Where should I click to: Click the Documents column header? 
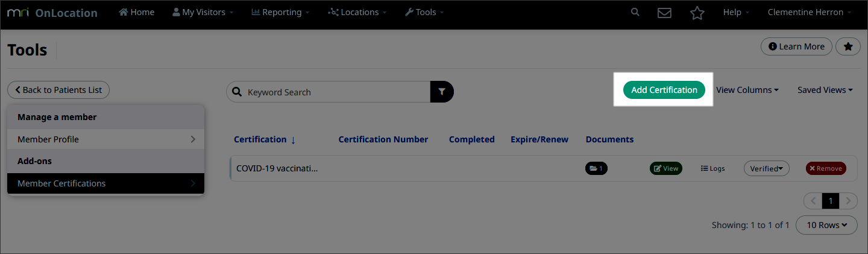[609, 139]
